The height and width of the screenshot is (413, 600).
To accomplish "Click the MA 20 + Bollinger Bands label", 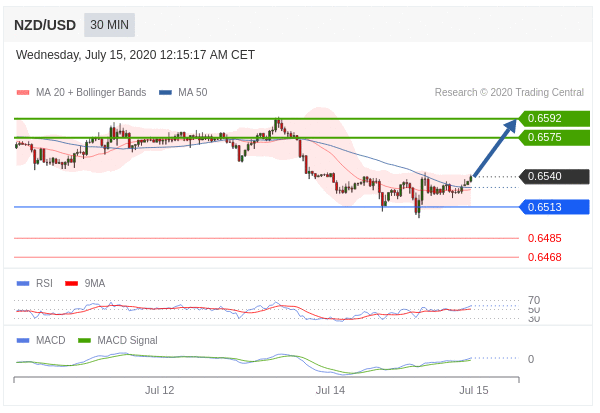I will (91, 92).
